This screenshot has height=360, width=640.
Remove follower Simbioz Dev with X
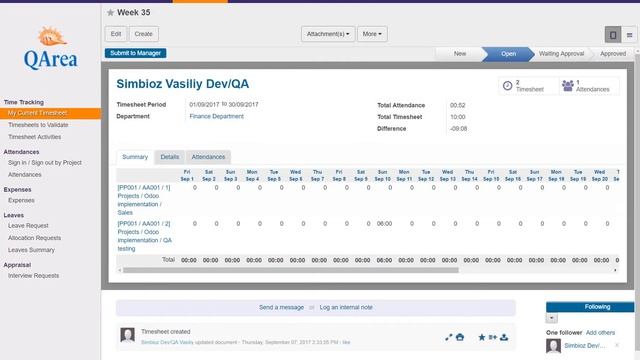click(x=617, y=345)
